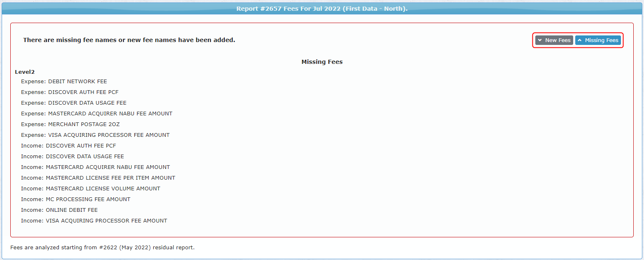Select Expense: VISA ACQUIRING PROCESSOR FEE AMOUNT

pyautogui.click(x=95, y=135)
